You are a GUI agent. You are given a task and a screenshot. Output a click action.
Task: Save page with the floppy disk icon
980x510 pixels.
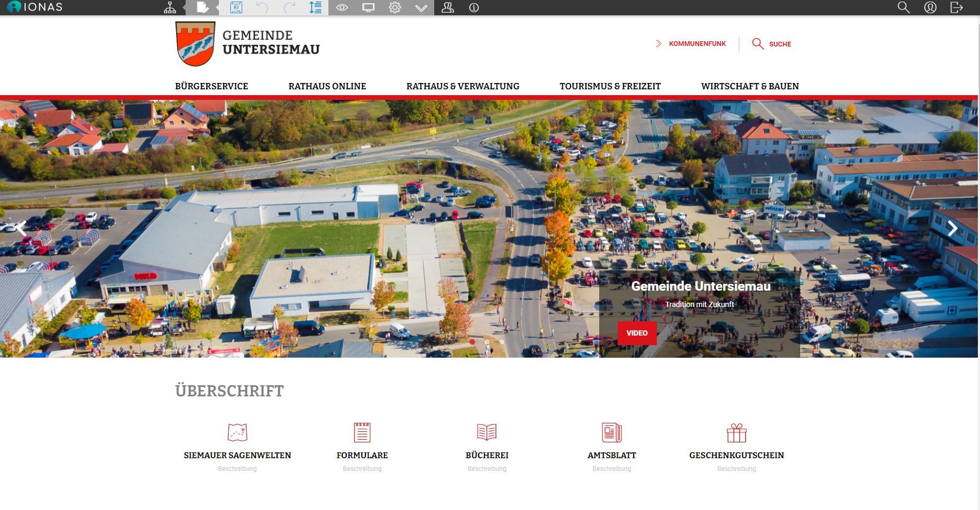click(x=236, y=7)
